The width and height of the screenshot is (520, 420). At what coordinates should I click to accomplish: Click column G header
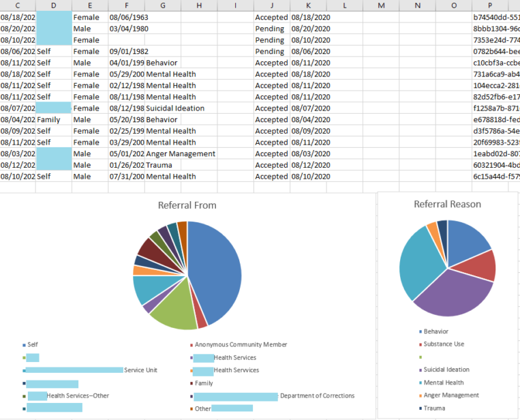[163, 5]
